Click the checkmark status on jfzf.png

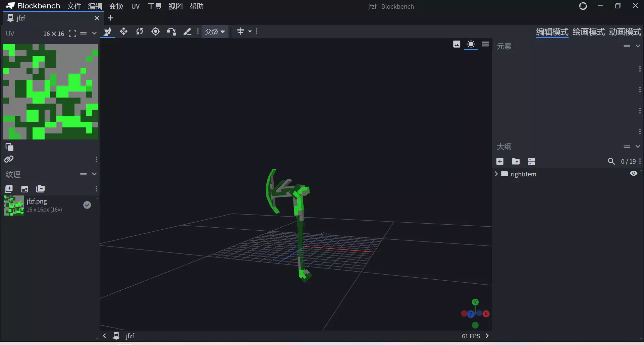coord(87,205)
